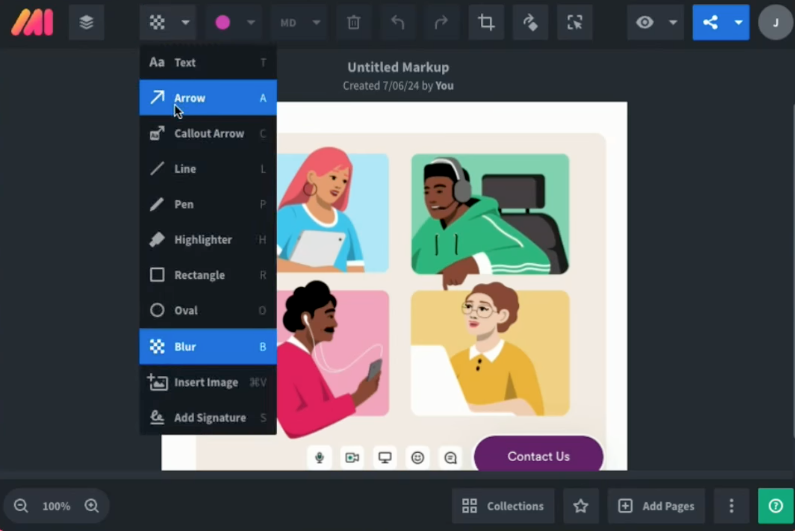
Task: Toggle the eye visibility icon
Action: (x=645, y=22)
